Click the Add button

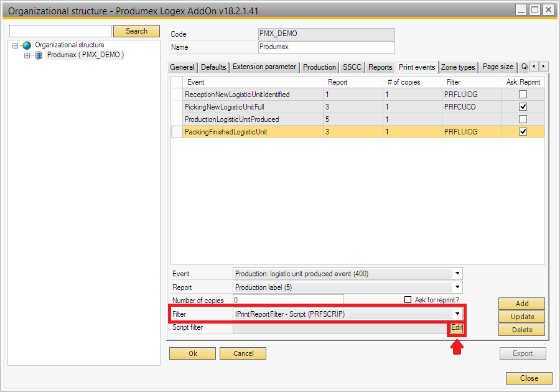click(522, 304)
